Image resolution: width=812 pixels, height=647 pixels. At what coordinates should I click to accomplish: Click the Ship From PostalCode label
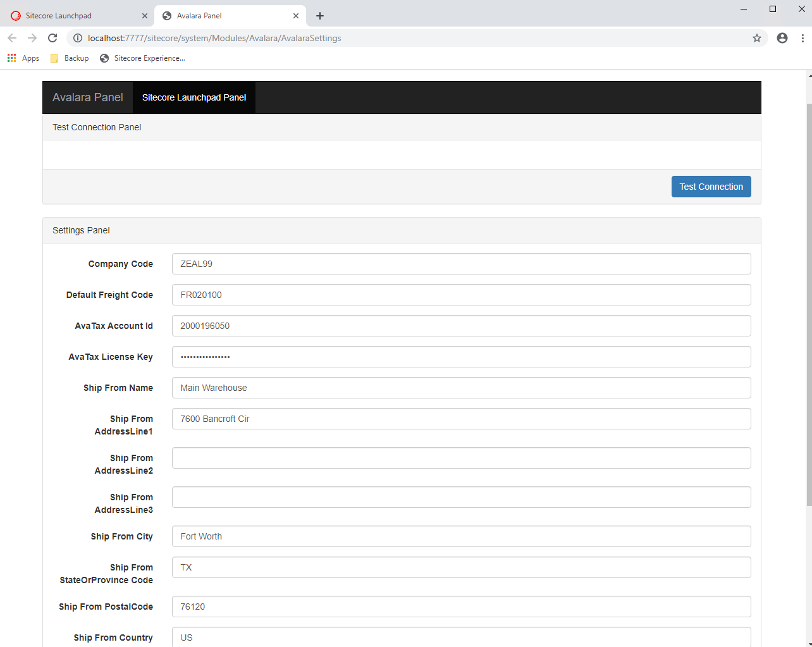(x=106, y=607)
